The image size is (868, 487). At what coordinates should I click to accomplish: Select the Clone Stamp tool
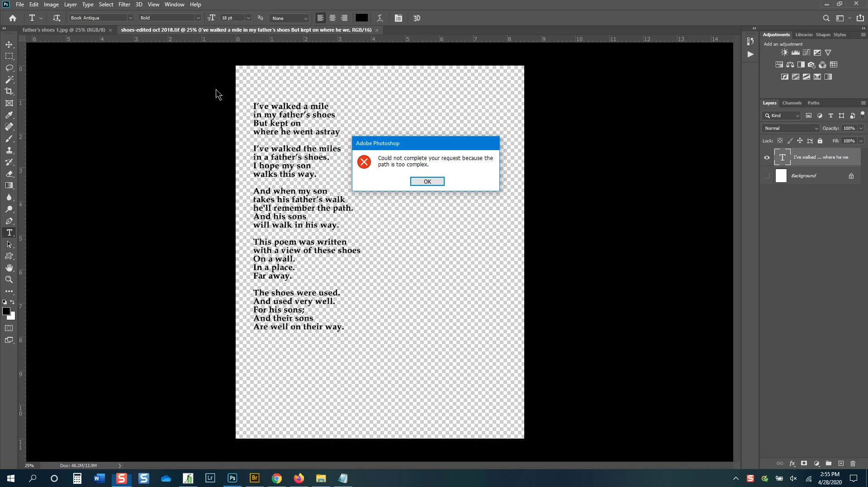tap(9, 150)
